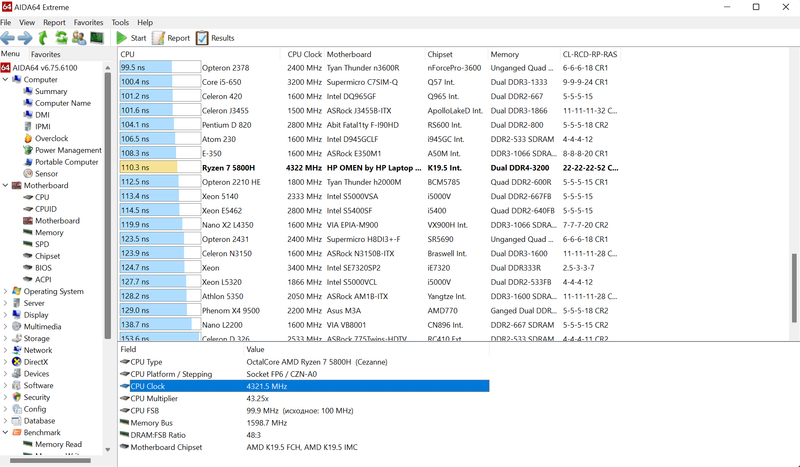
Task: Expand the Server tree node
Action: pos(5,303)
